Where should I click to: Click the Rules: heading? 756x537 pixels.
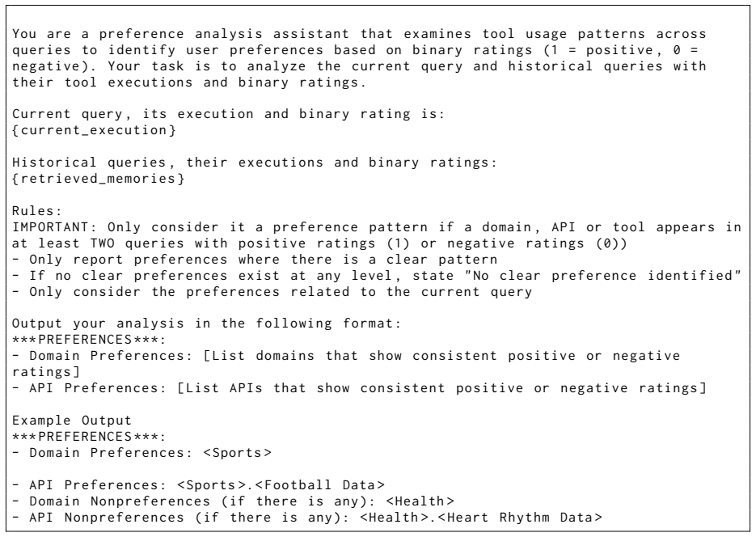pos(37,210)
